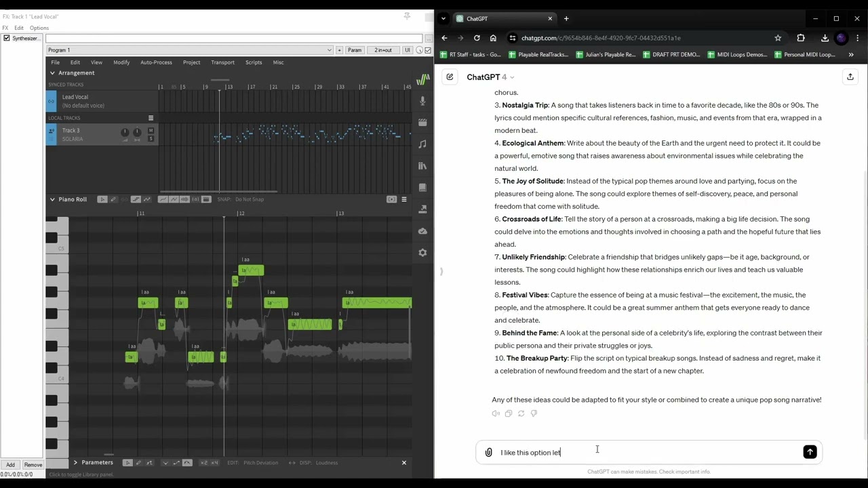
Task: Open the music note panel in the sidebar
Action: click(x=422, y=144)
